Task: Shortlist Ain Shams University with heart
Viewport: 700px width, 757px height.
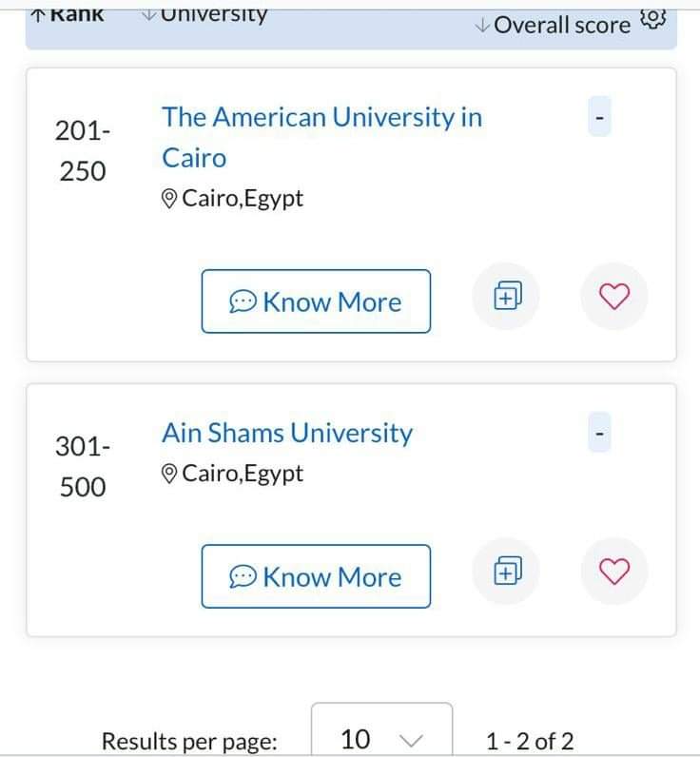Action: click(x=614, y=573)
